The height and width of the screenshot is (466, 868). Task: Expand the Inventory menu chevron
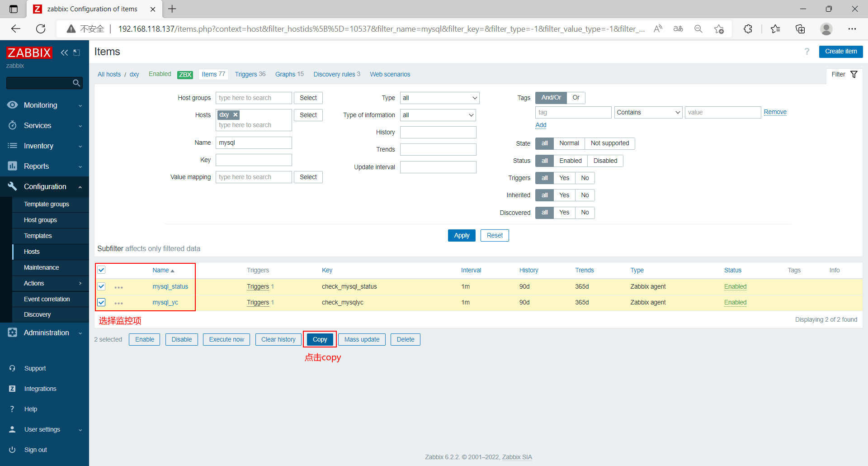[x=80, y=146]
